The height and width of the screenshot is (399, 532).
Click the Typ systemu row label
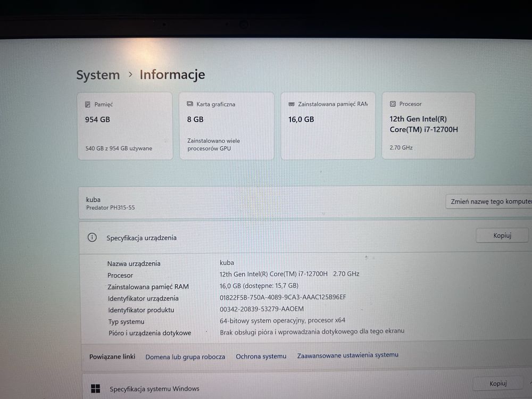[x=126, y=322]
